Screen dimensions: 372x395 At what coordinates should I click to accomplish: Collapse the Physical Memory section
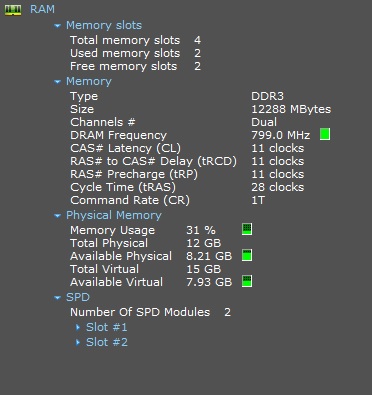[58, 216]
